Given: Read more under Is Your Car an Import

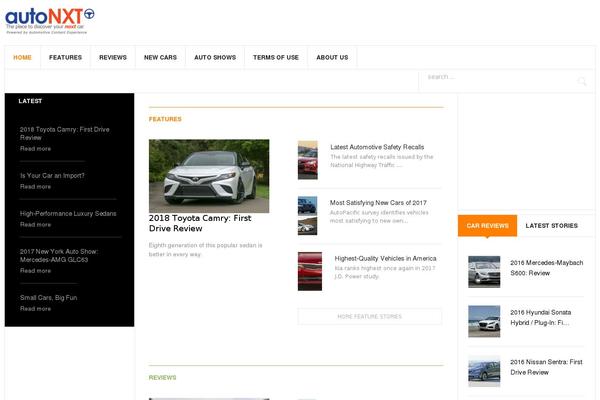Looking at the screenshot, I should 35,186.
